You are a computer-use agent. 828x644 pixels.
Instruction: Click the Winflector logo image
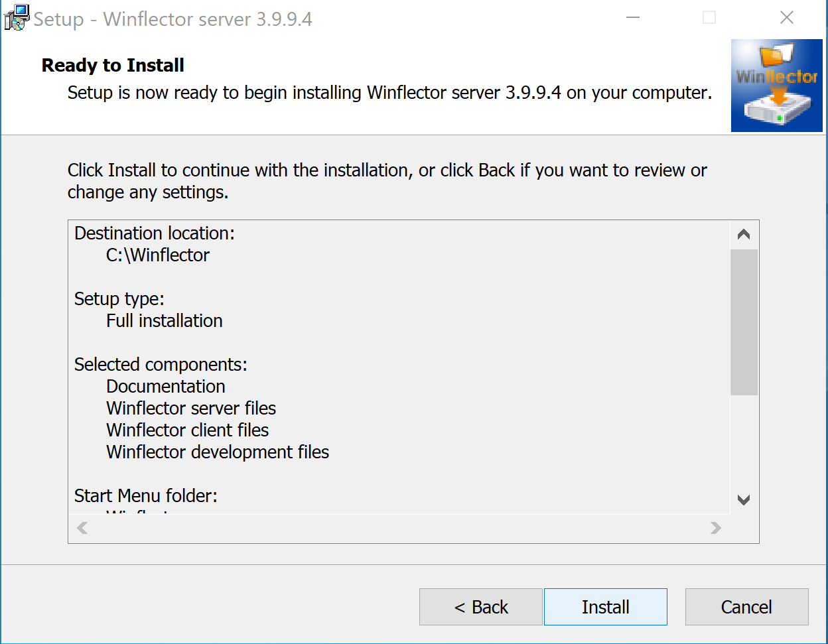coord(776,86)
